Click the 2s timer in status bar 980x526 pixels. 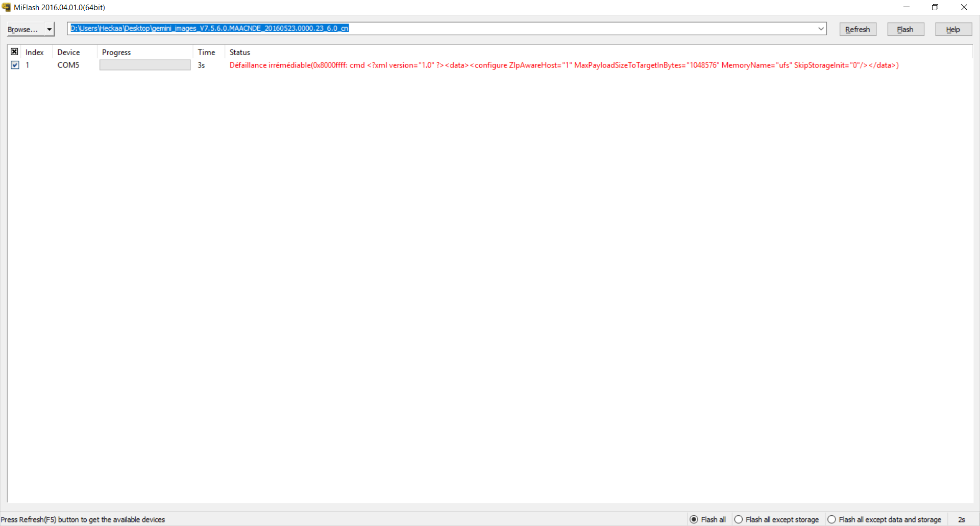(962, 519)
